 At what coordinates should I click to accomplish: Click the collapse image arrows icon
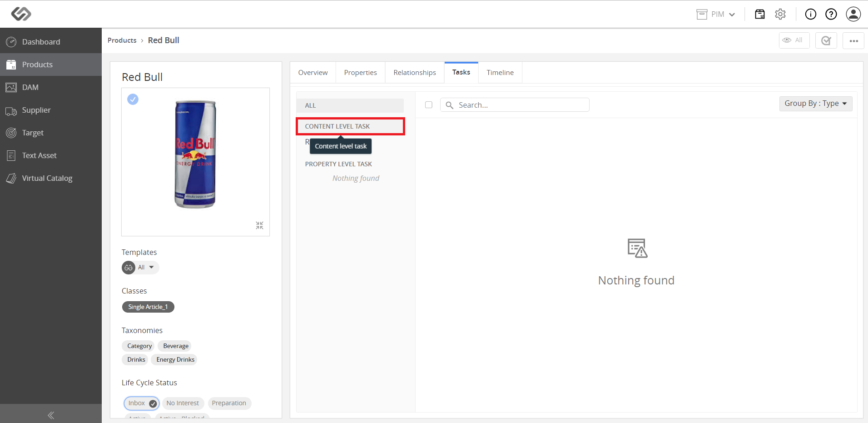(259, 225)
